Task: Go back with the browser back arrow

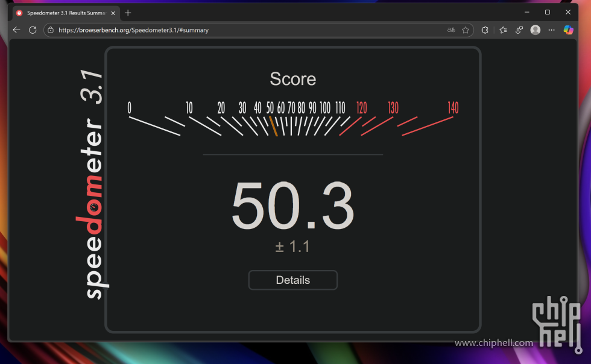Action: point(16,30)
